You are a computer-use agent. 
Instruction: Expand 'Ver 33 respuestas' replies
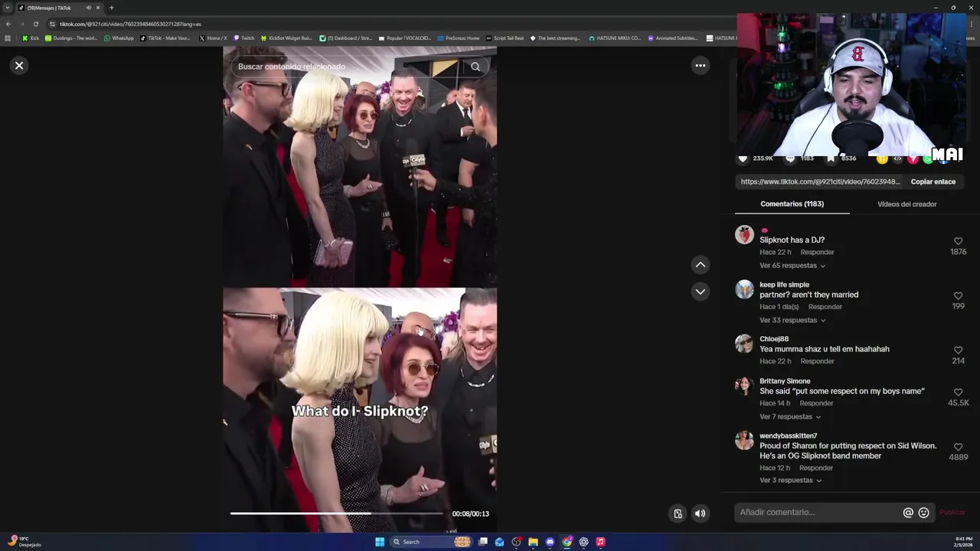tap(792, 320)
